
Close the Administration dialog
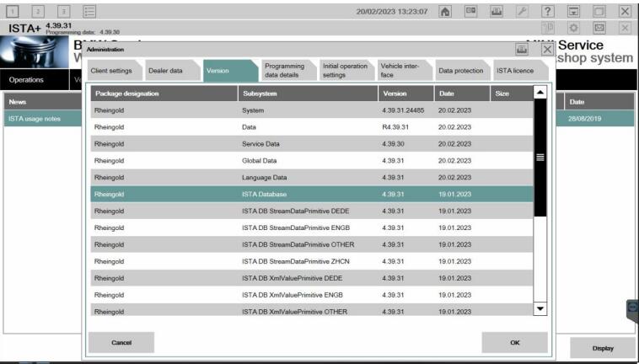tap(547, 50)
